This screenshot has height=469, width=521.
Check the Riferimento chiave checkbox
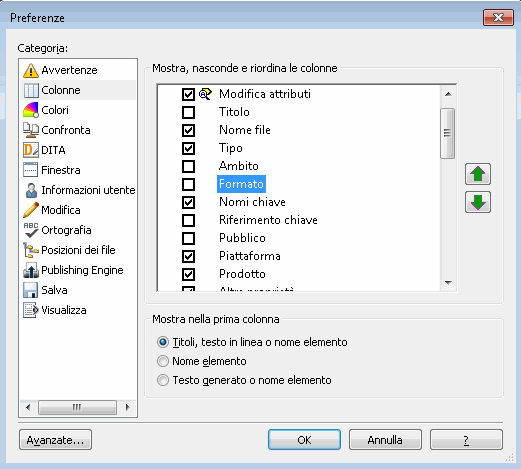[188, 220]
